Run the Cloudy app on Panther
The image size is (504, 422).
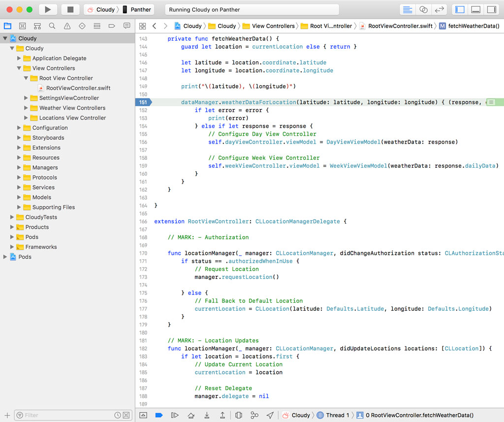pos(47,9)
